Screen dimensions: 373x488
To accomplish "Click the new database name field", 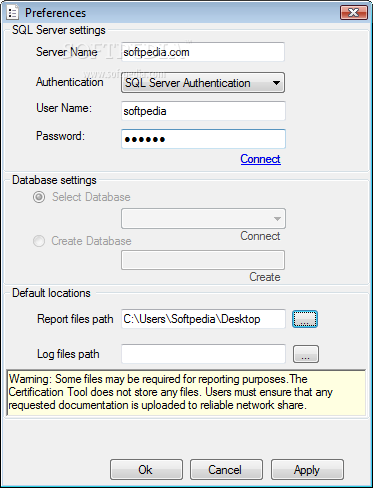I will coord(203,260).
